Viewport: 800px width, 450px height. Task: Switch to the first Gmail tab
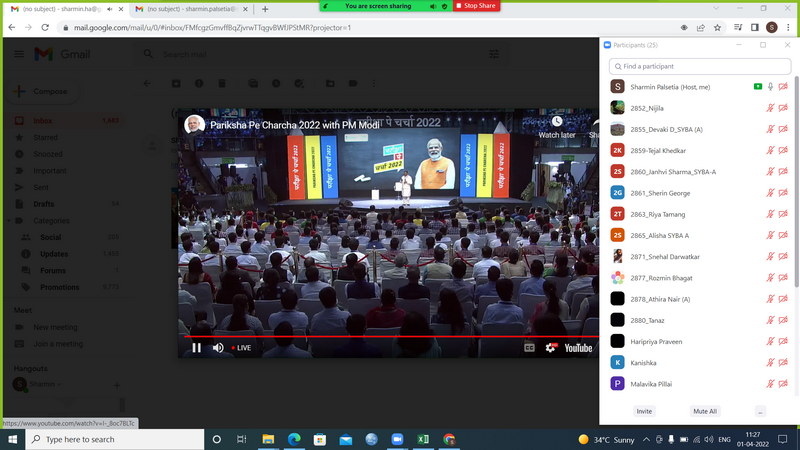[x=61, y=9]
